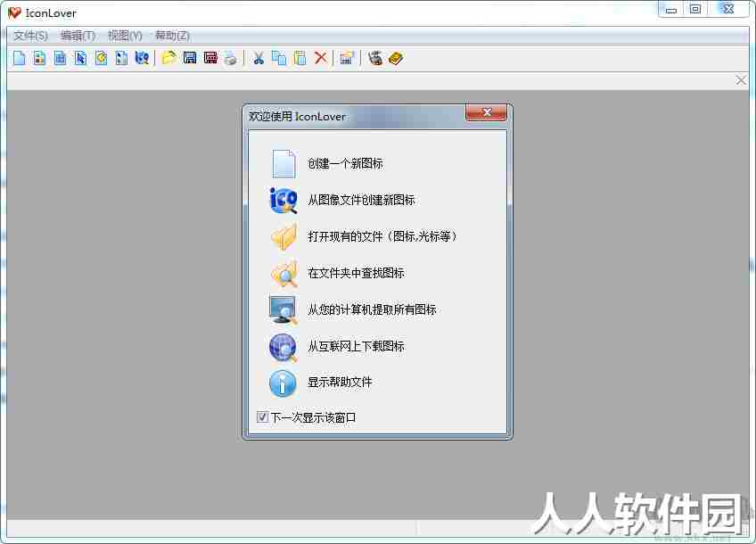Image resolution: width=756 pixels, height=544 pixels.
Task: Click the 'ico' icon beside 从图像文件创建新图标
Action: (283, 200)
